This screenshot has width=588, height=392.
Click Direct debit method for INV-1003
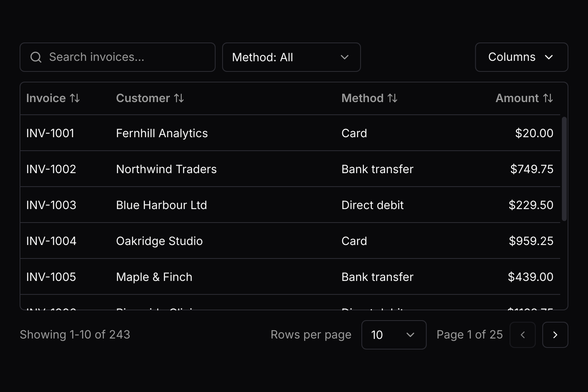tap(372, 205)
